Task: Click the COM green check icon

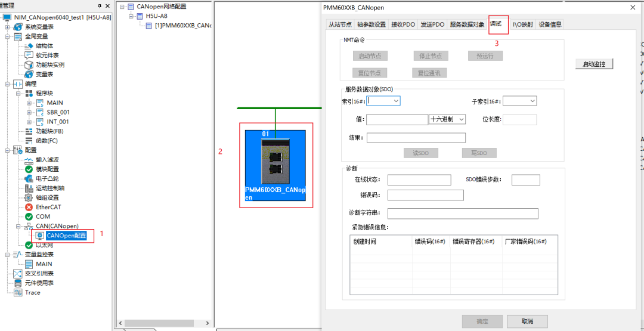Action: click(x=29, y=216)
